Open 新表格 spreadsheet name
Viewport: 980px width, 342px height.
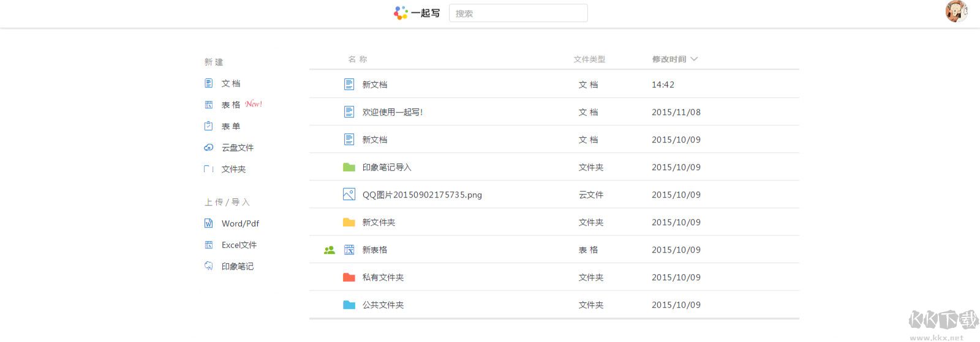pos(375,250)
